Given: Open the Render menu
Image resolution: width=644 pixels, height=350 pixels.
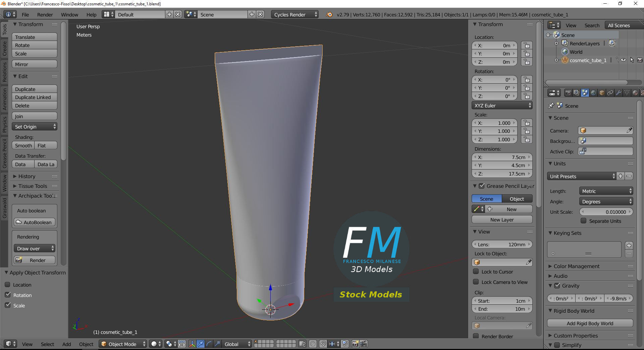Looking at the screenshot, I should pos(45,14).
